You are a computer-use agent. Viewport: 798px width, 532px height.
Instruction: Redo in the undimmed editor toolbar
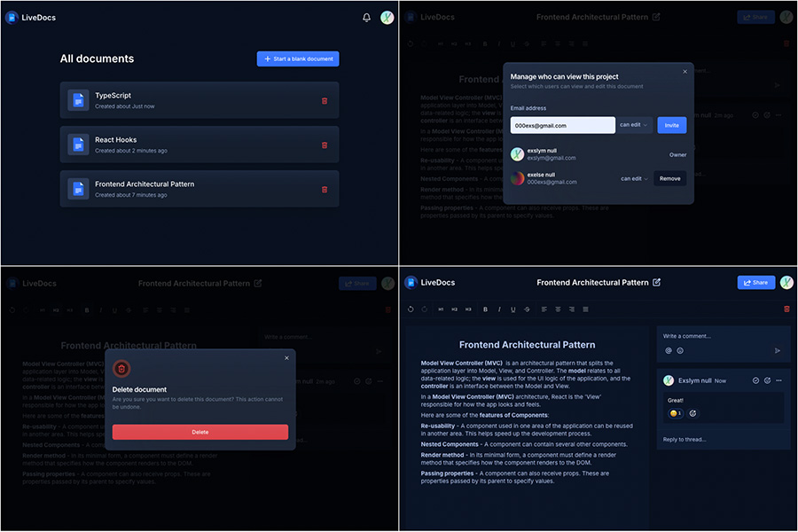(x=425, y=309)
